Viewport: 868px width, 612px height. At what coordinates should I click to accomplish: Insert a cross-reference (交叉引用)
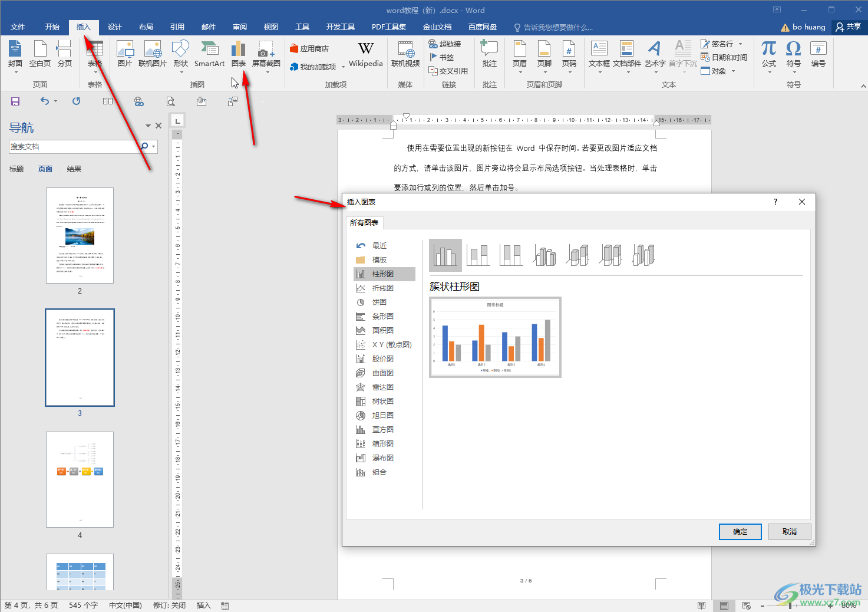coord(448,71)
